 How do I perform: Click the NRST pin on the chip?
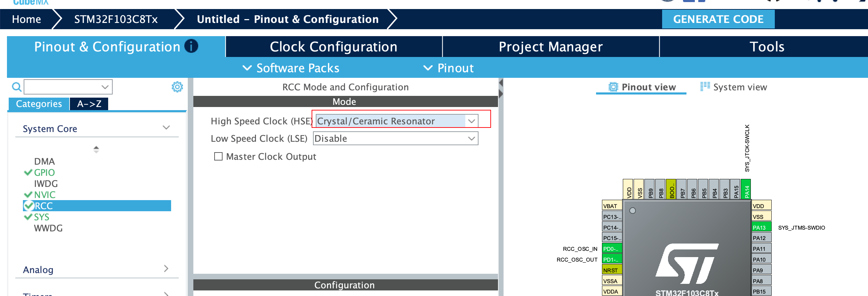612,270
